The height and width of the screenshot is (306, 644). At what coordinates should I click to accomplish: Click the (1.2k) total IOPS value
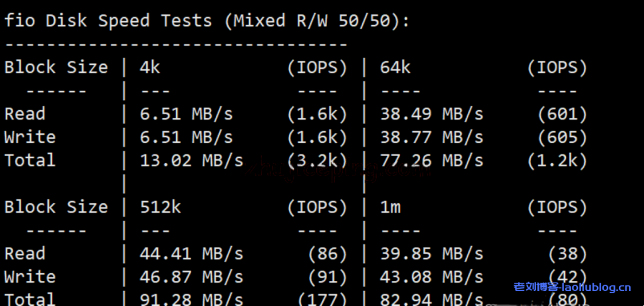tap(557, 161)
